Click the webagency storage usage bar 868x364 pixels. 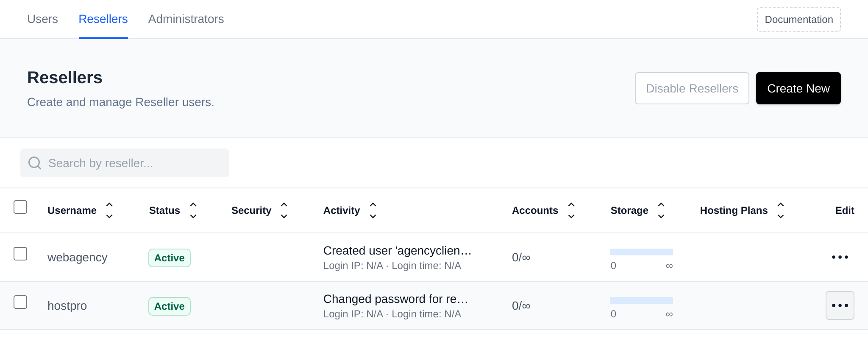coord(642,252)
